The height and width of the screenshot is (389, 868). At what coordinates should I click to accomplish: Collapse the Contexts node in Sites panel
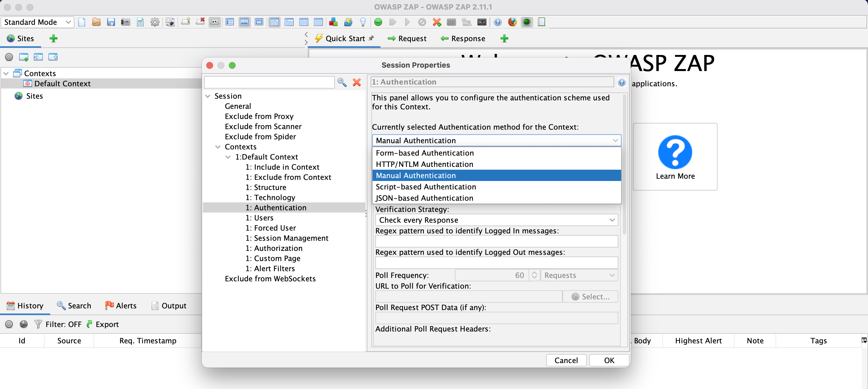pos(6,74)
